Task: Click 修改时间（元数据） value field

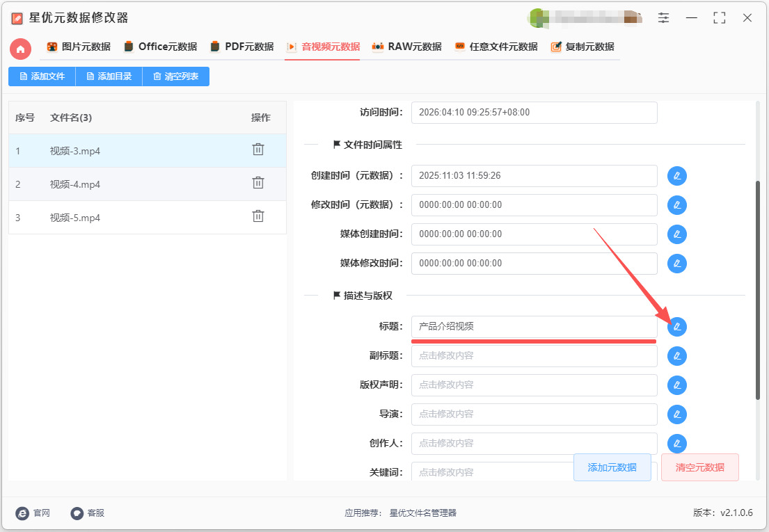Action: (x=534, y=204)
